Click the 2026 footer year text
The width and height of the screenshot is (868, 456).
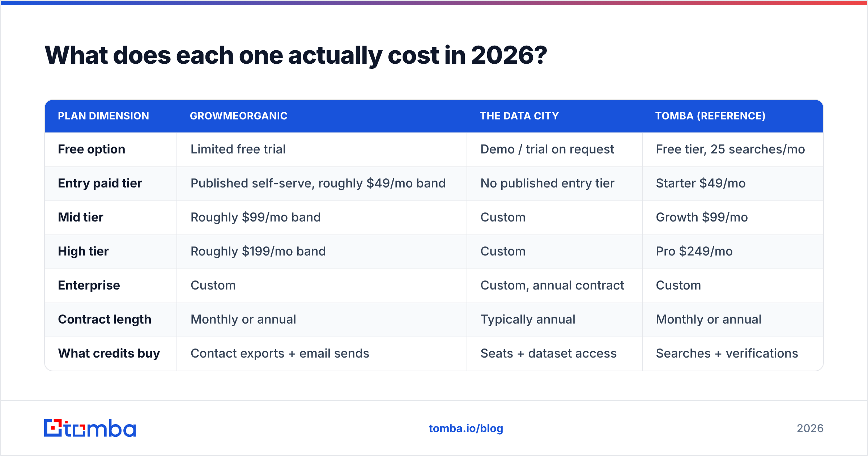pos(810,428)
